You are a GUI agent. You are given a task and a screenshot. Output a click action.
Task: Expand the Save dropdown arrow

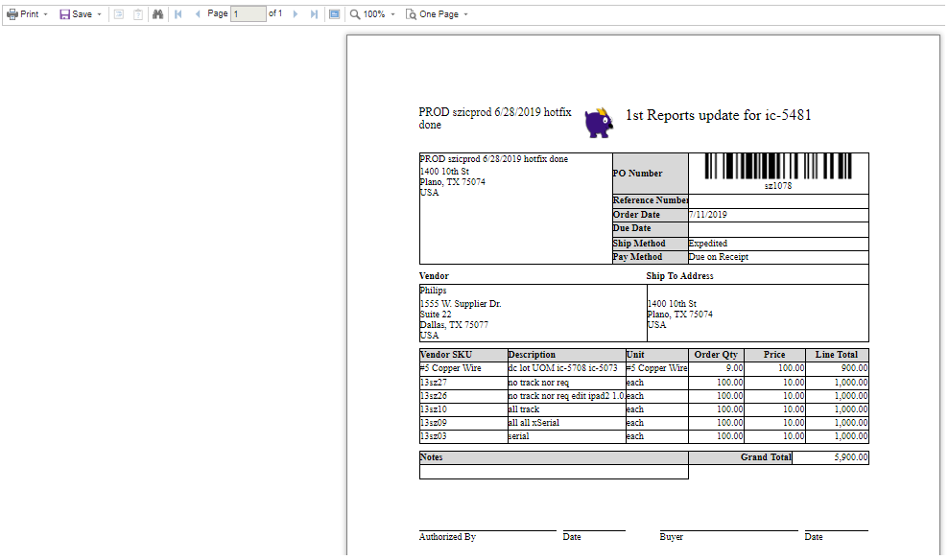[99, 14]
